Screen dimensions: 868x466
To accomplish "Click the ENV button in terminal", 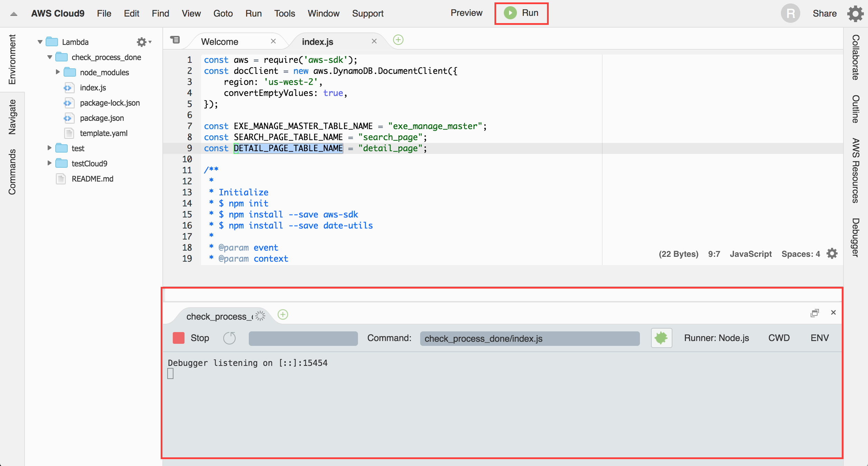I will 819,338.
